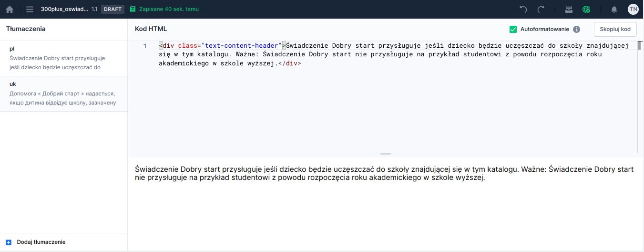Toggle the Autoformatowanie checkbox
Image resolution: width=644 pixels, height=252 pixels.
click(x=513, y=29)
